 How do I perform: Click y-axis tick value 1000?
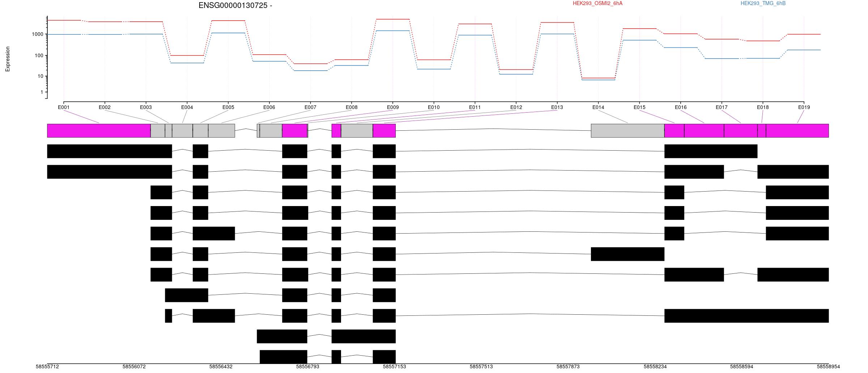[x=38, y=34]
